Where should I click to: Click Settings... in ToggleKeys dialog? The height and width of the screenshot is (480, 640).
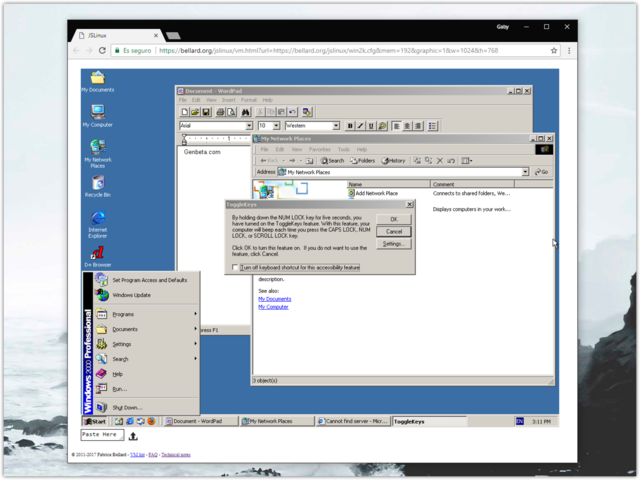coord(394,244)
